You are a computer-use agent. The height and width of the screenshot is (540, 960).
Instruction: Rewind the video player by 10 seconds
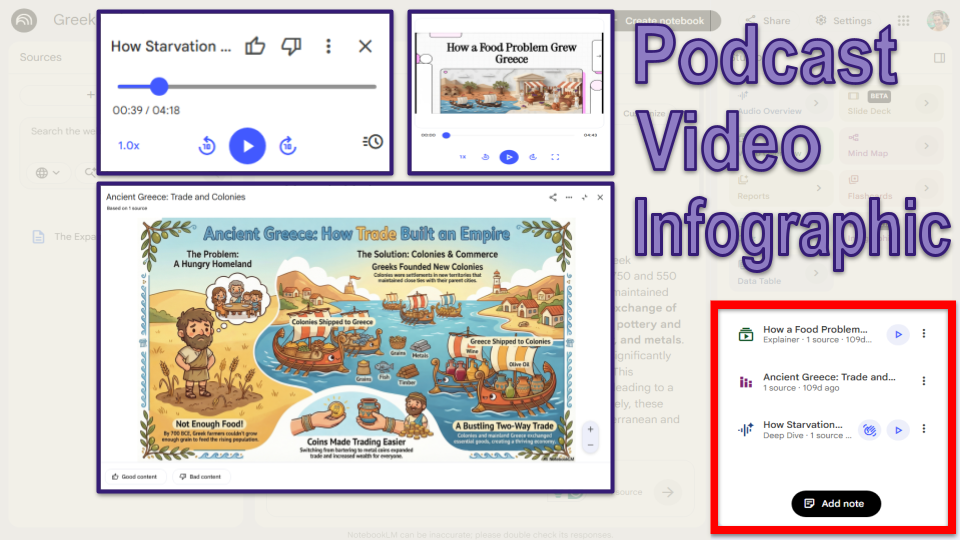pyautogui.click(x=486, y=157)
